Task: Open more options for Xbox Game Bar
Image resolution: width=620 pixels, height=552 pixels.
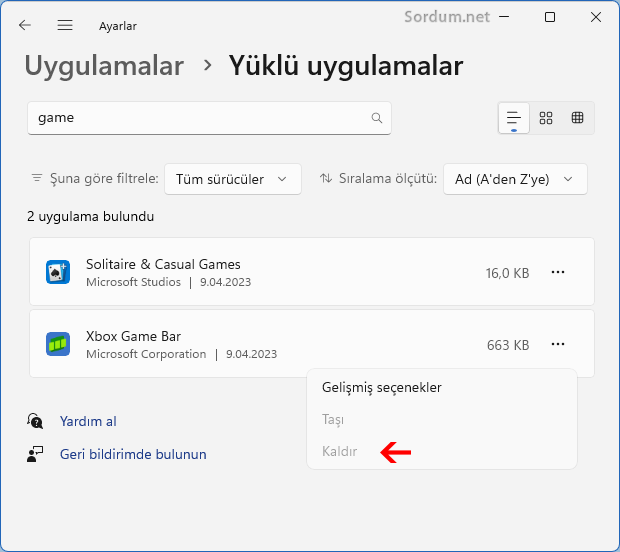Action: coord(558,344)
